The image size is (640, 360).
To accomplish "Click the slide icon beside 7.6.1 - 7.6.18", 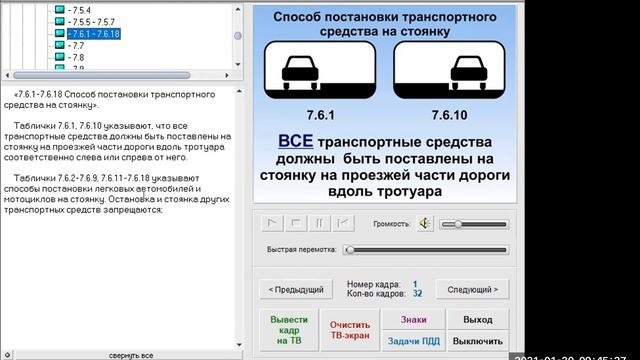I will point(60,33).
